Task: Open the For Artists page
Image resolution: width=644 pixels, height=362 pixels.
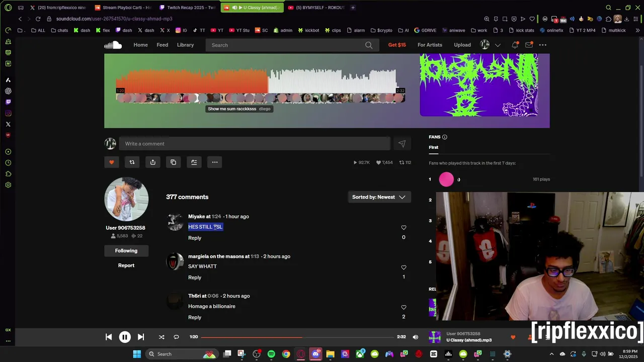Action: pos(430,45)
